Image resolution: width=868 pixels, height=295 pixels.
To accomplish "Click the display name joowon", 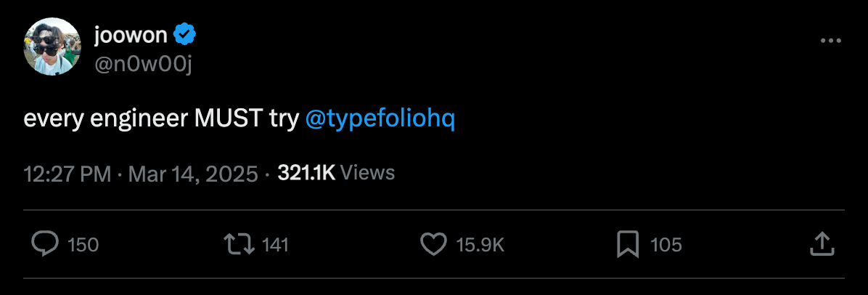I will pos(131,36).
